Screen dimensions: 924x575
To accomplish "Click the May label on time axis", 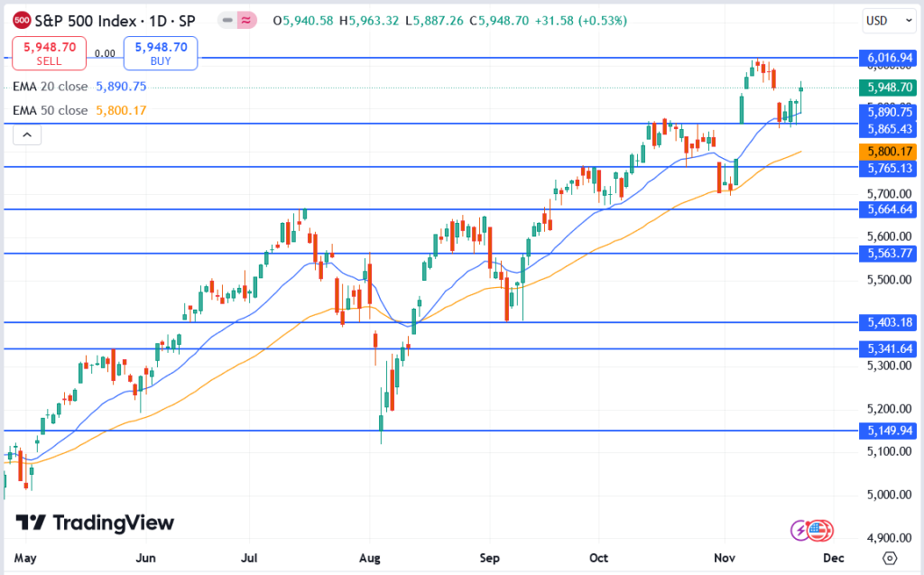I will [x=25, y=558].
